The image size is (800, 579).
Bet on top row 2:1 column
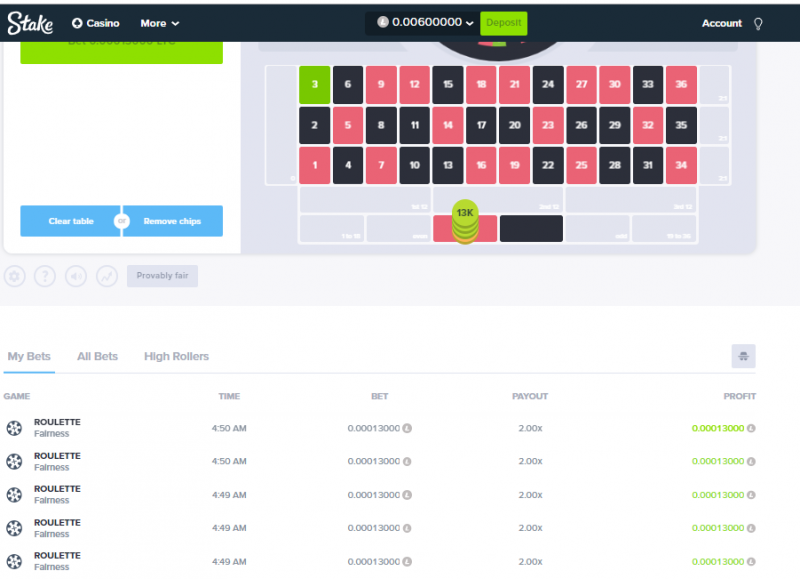[714, 85]
